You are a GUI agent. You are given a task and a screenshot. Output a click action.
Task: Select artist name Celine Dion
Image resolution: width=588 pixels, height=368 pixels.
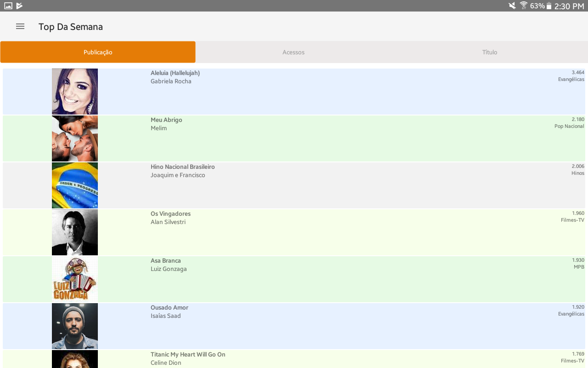click(x=166, y=363)
